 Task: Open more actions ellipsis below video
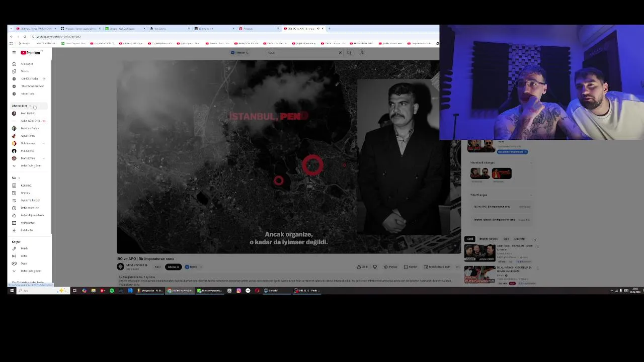pos(457,267)
